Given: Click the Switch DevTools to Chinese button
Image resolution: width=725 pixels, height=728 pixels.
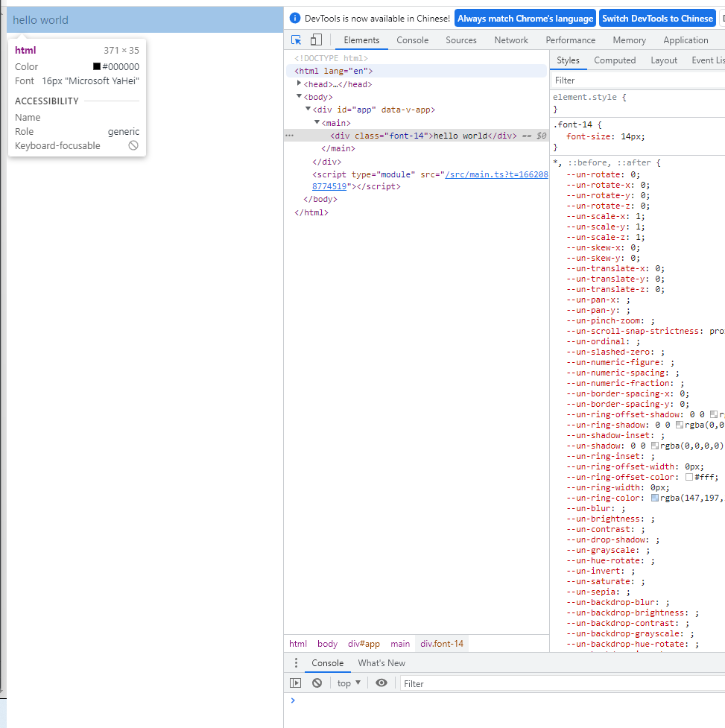Looking at the screenshot, I should pos(657,18).
